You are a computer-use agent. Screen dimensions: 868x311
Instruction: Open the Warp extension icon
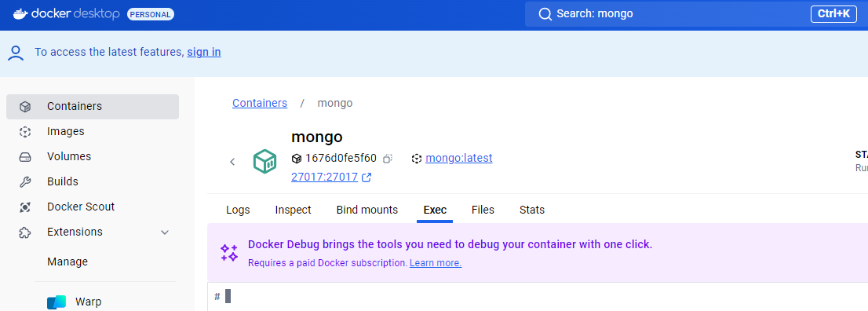point(57,302)
